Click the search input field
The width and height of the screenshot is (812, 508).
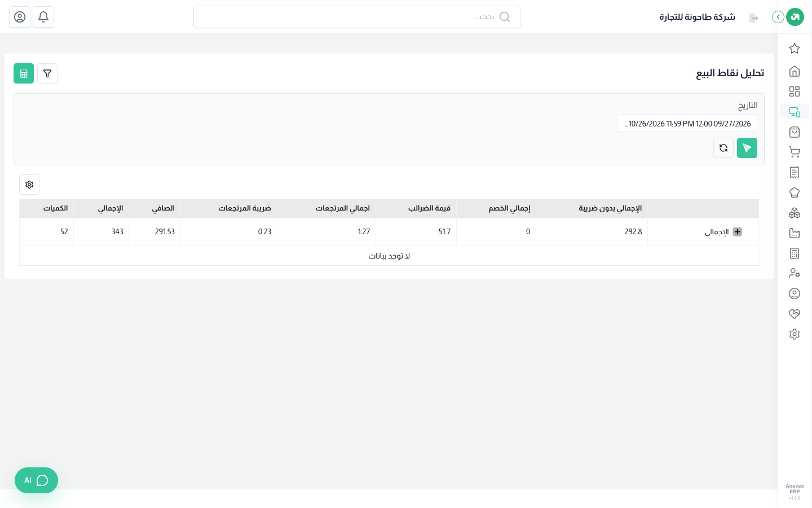[357, 17]
